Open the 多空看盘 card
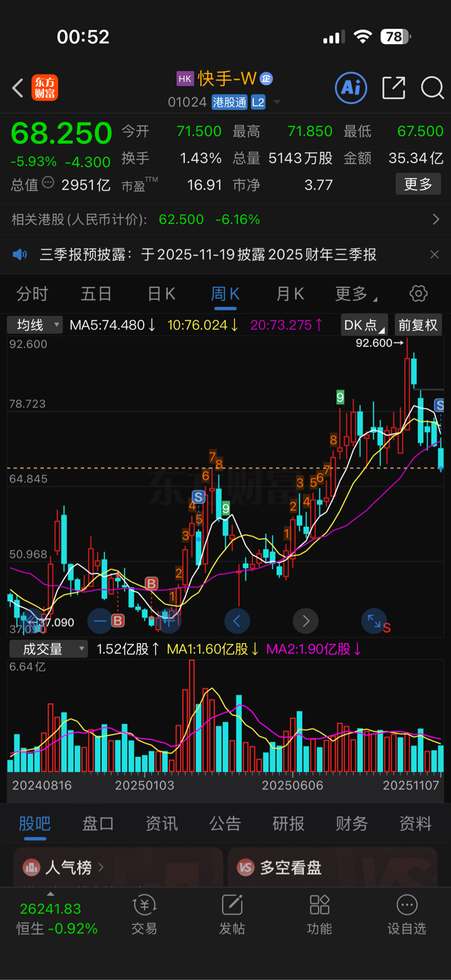This screenshot has width=451, height=980. pyautogui.click(x=332, y=867)
